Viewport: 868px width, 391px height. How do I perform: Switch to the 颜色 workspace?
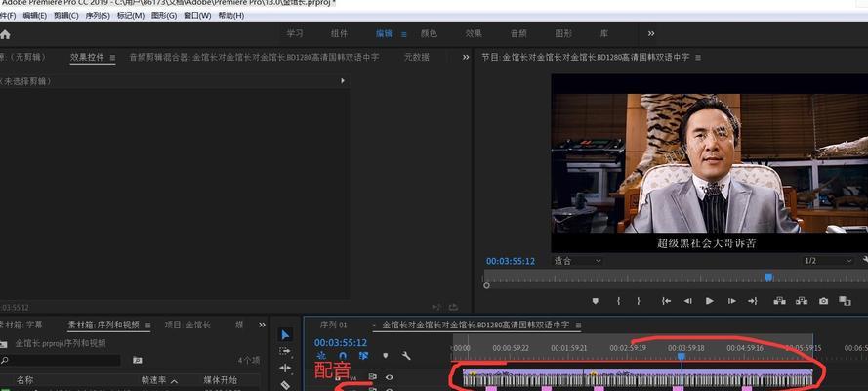point(429,34)
